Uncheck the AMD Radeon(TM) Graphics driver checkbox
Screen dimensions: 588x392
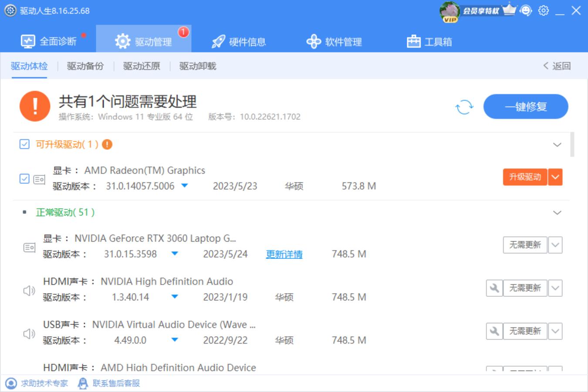tap(24, 178)
